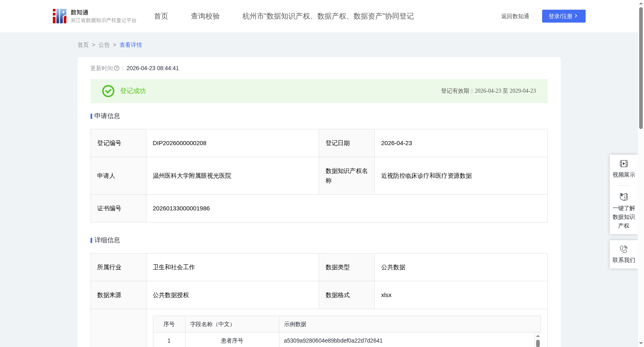Click the 登记日期 label cell
Image resolution: width=644 pixels, height=347 pixels.
pyautogui.click(x=347, y=143)
